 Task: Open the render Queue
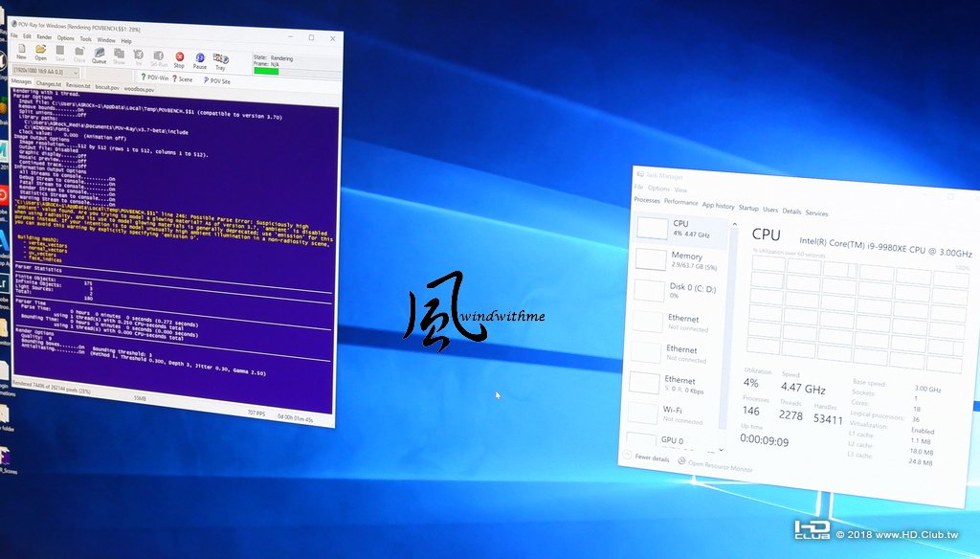[x=99, y=56]
